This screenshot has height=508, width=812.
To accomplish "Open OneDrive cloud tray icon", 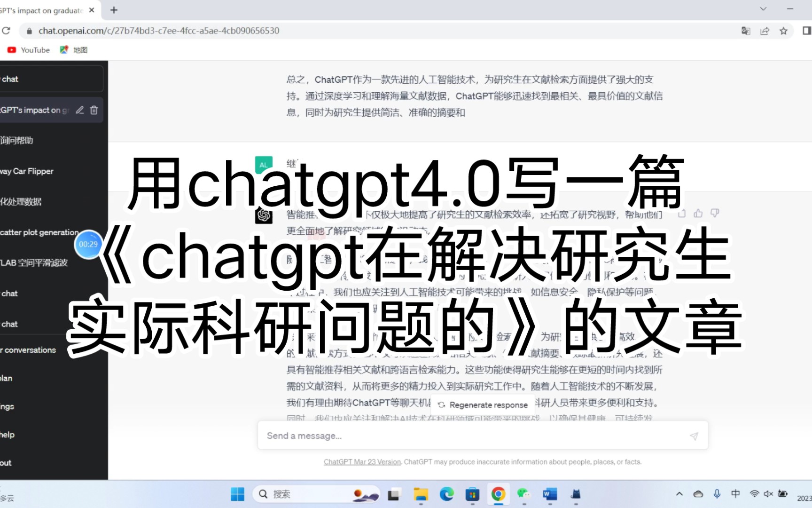I will (x=698, y=494).
